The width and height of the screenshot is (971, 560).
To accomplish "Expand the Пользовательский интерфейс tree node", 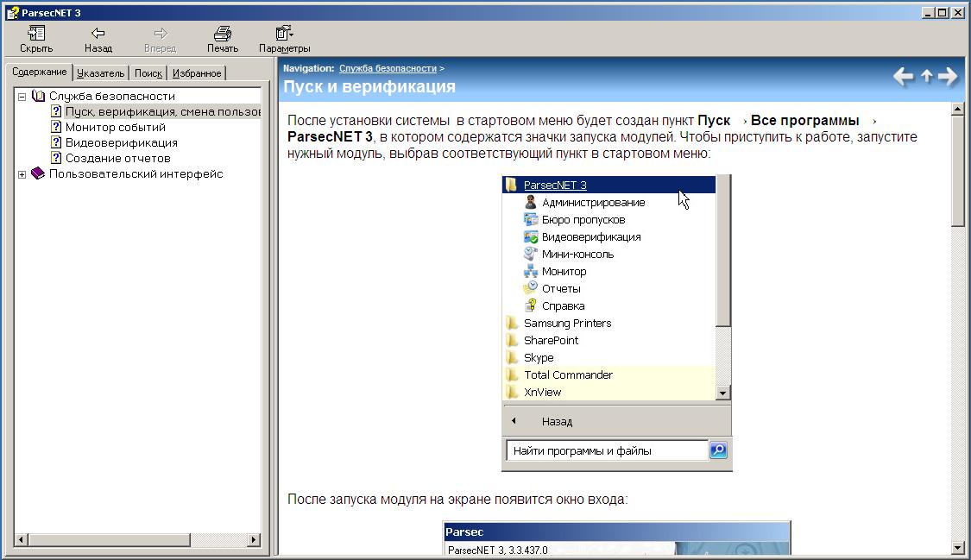I will click(22, 174).
